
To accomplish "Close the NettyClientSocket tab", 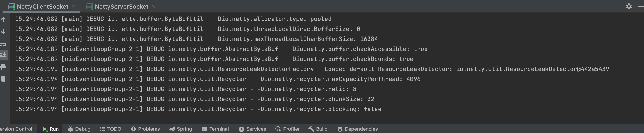I will coord(73,7).
